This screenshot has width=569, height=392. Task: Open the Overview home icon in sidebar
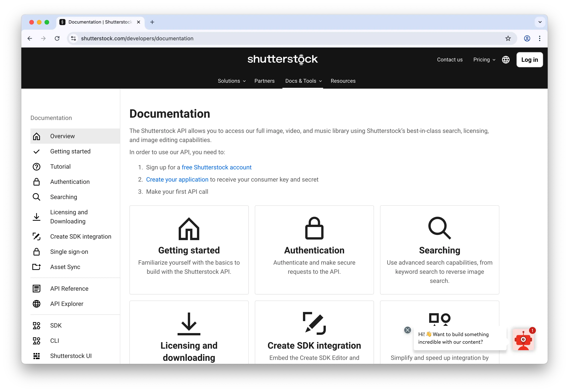pos(36,136)
